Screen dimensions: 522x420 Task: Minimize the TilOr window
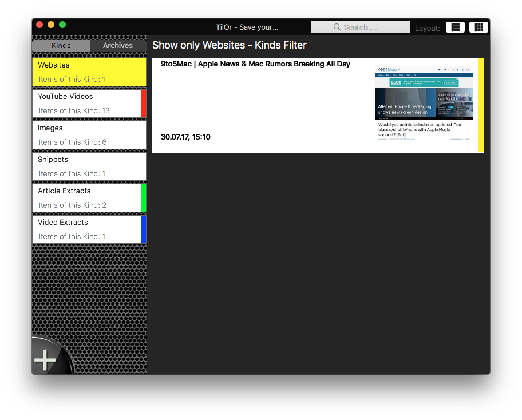pyautogui.click(x=51, y=25)
